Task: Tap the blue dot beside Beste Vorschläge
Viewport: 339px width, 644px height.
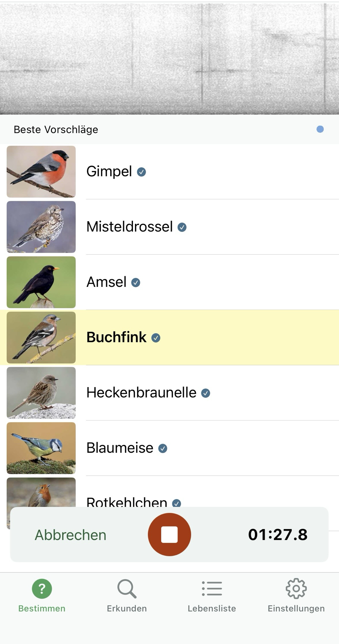Action: pyautogui.click(x=320, y=129)
